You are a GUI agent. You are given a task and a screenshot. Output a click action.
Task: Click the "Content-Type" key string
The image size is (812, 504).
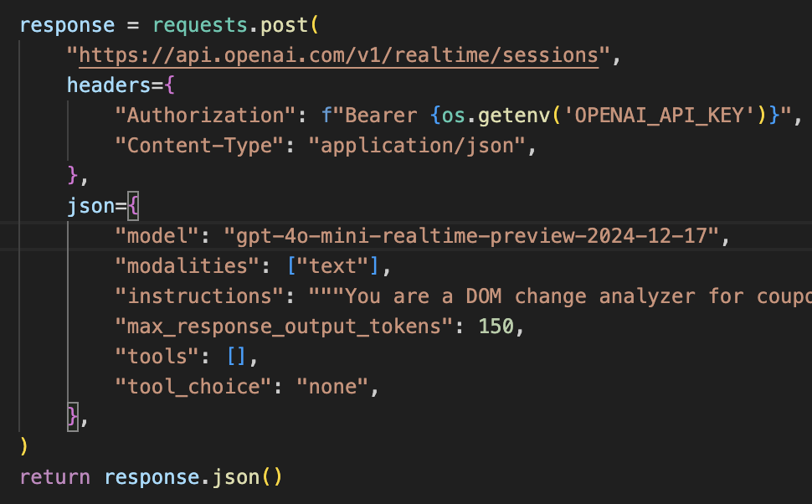pos(199,146)
